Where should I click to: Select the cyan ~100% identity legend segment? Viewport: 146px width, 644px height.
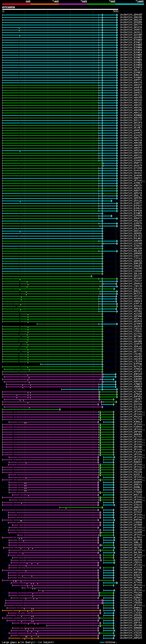[x=130, y=4]
